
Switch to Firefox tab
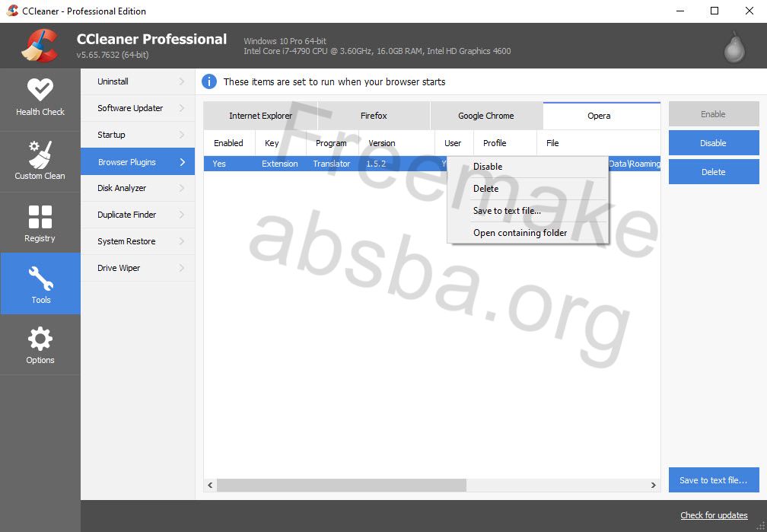[374, 116]
